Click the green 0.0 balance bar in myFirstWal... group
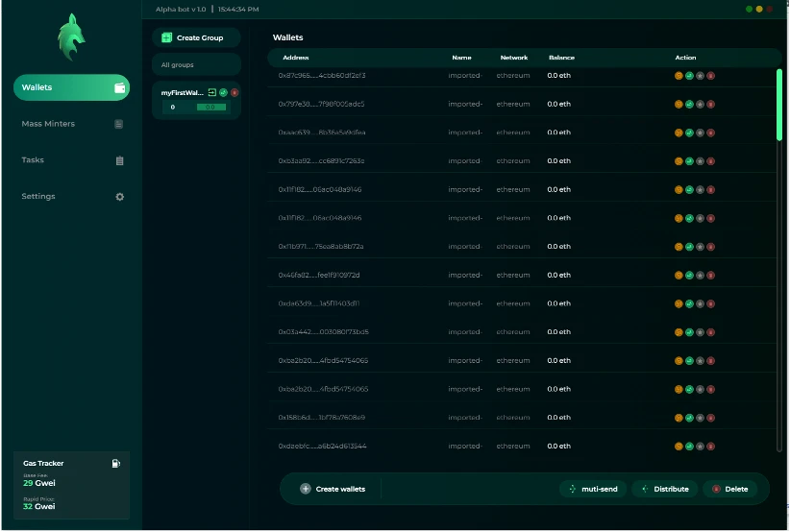790x532 pixels. point(211,108)
